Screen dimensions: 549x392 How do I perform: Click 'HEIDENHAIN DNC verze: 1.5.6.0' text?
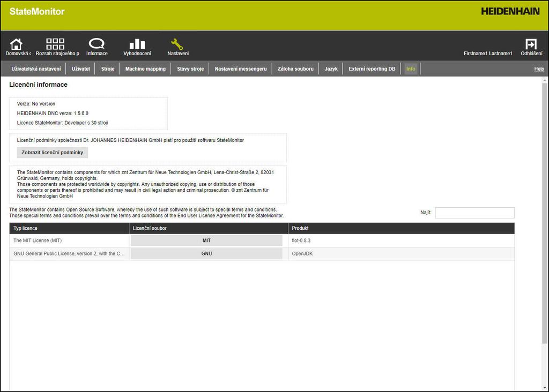pos(53,114)
